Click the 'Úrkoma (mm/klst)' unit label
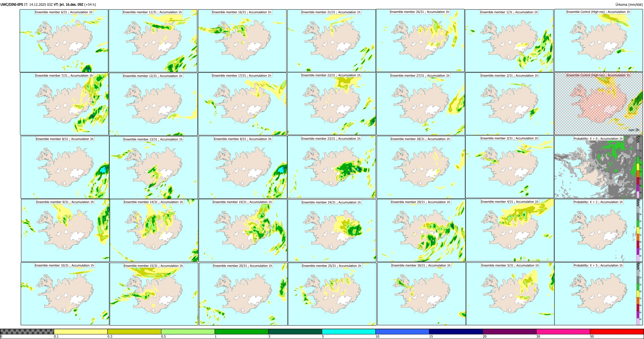 (x=629, y=4)
